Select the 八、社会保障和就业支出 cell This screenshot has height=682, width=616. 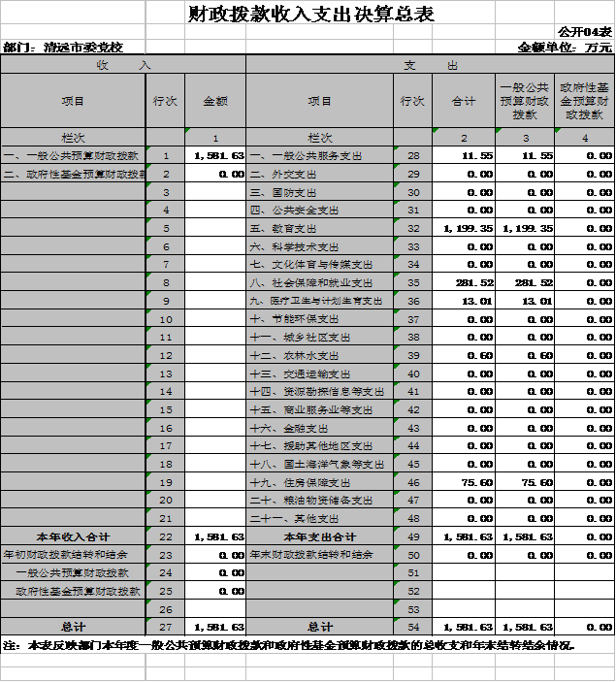click(x=320, y=282)
